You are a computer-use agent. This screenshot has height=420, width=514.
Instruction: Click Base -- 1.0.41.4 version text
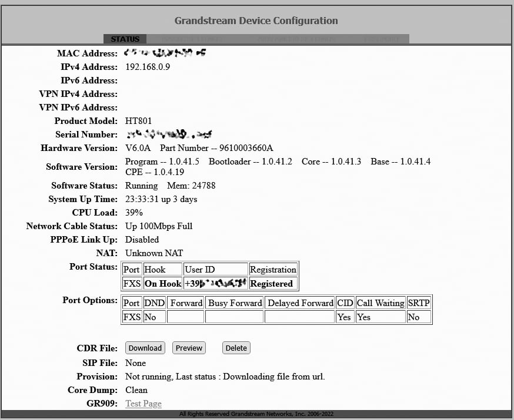400,162
